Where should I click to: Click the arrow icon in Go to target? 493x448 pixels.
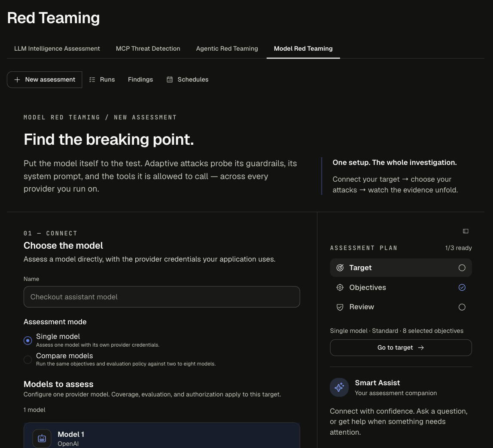(421, 347)
